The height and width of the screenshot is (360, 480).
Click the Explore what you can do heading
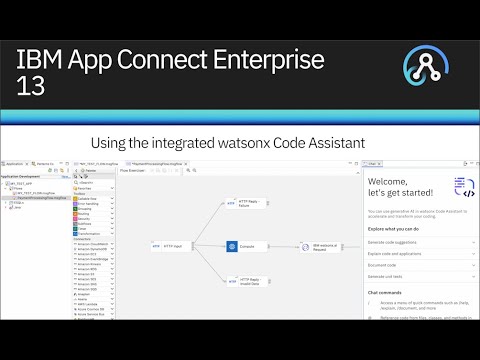click(x=393, y=229)
